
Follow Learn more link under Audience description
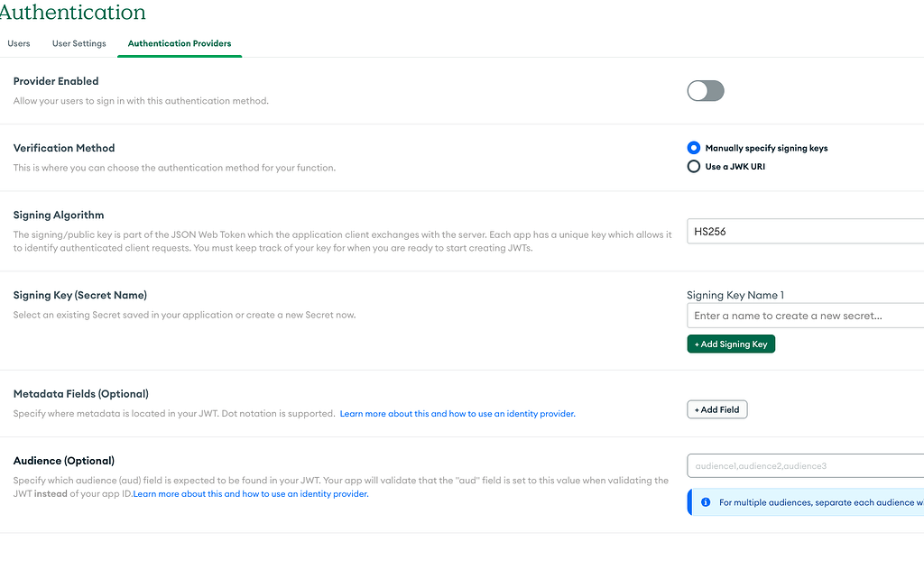251,494
